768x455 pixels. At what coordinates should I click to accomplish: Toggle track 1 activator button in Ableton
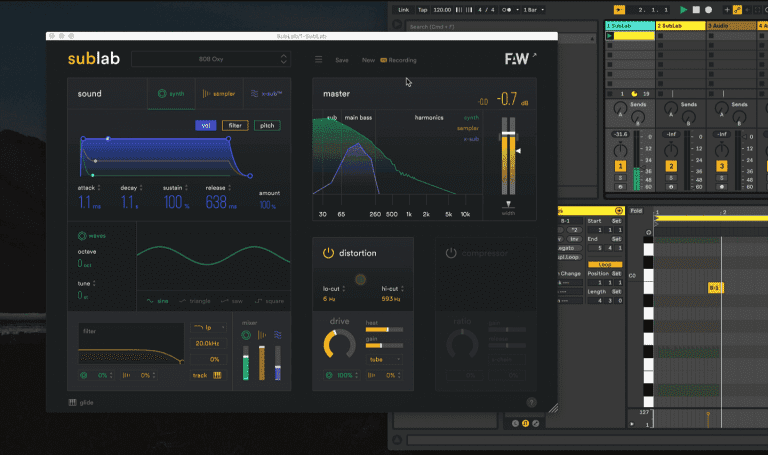point(620,166)
